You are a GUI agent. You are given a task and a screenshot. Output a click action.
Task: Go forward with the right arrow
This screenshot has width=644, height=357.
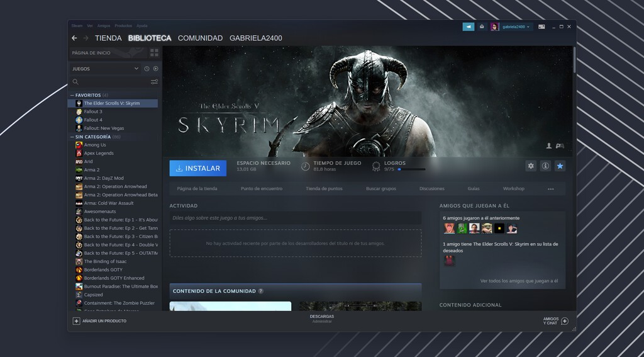(86, 38)
